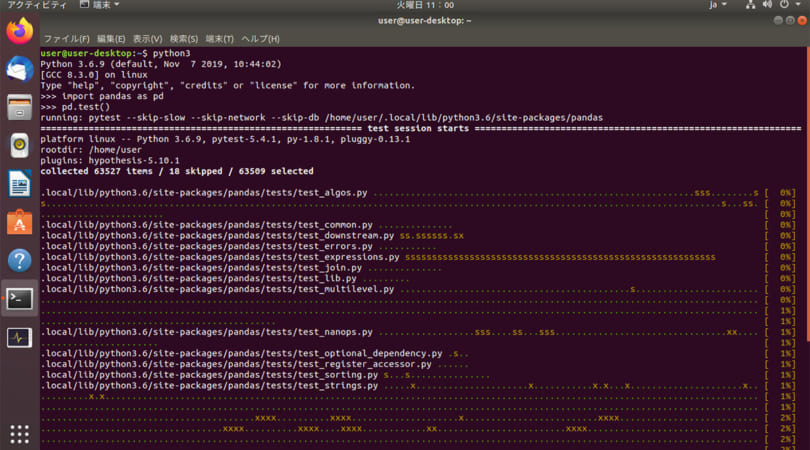Launch LibreOffice Writer from the dock

[20, 183]
